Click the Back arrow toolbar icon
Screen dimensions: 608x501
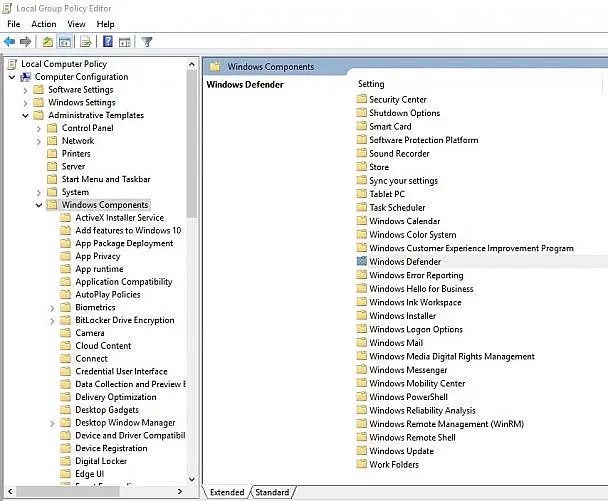pyautogui.click(x=9, y=41)
